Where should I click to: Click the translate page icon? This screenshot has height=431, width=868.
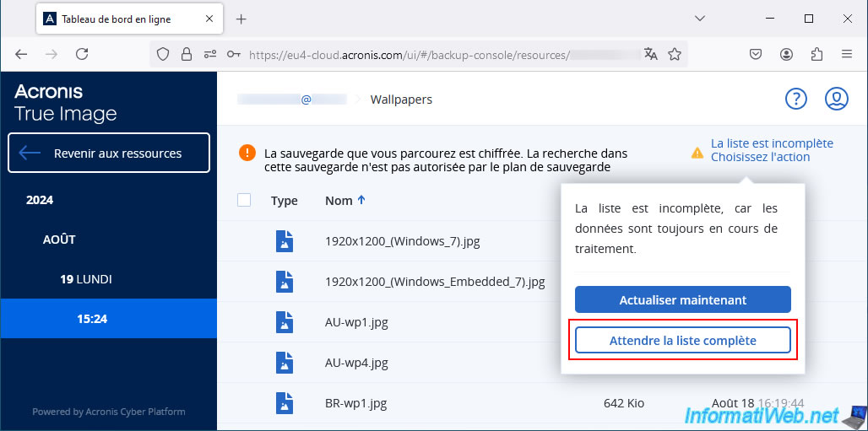(x=650, y=54)
